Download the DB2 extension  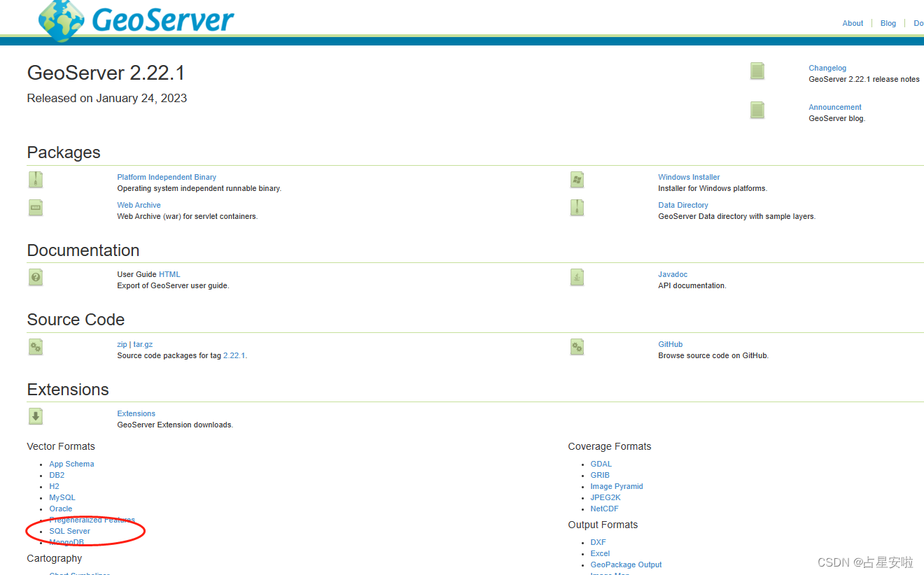click(x=57, y=475)
